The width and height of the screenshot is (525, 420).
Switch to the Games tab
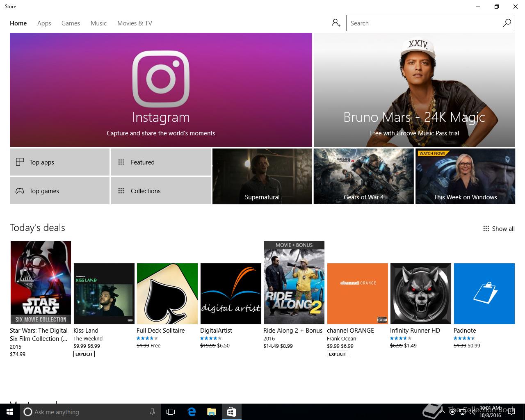click(x=71, y=23)
